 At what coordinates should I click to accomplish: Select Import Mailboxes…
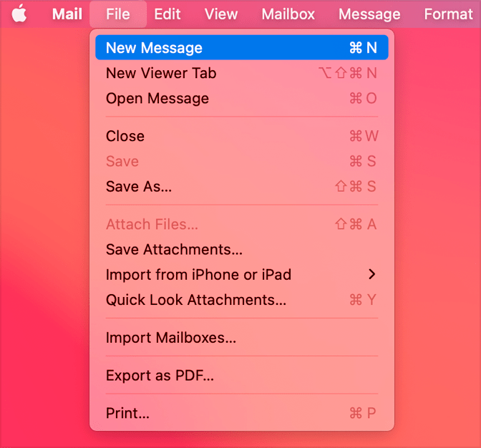click(x=242, y=338)
